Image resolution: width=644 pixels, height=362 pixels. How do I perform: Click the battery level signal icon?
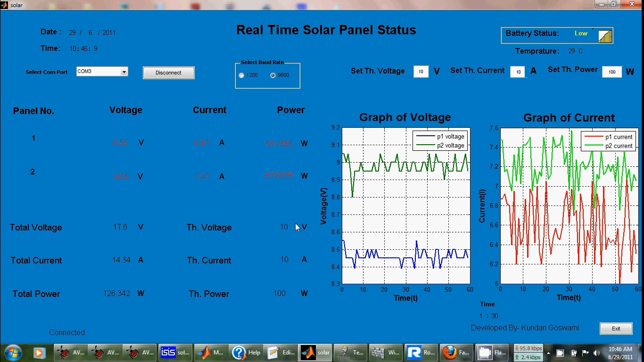pos(605,36)
